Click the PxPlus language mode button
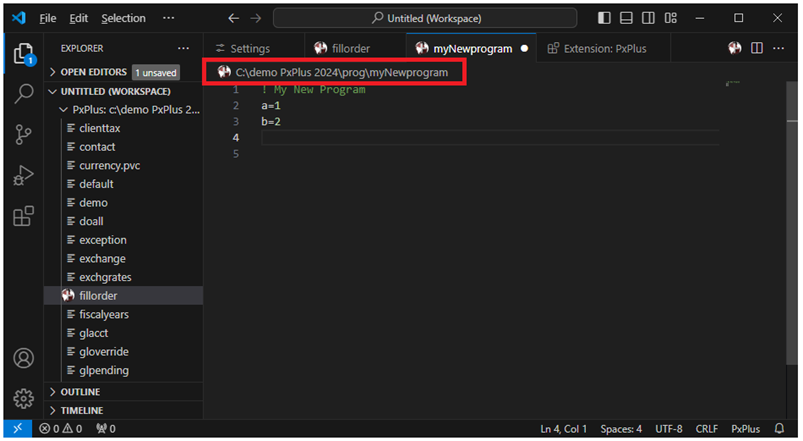The image size is (803, 441). click(745, 429)
